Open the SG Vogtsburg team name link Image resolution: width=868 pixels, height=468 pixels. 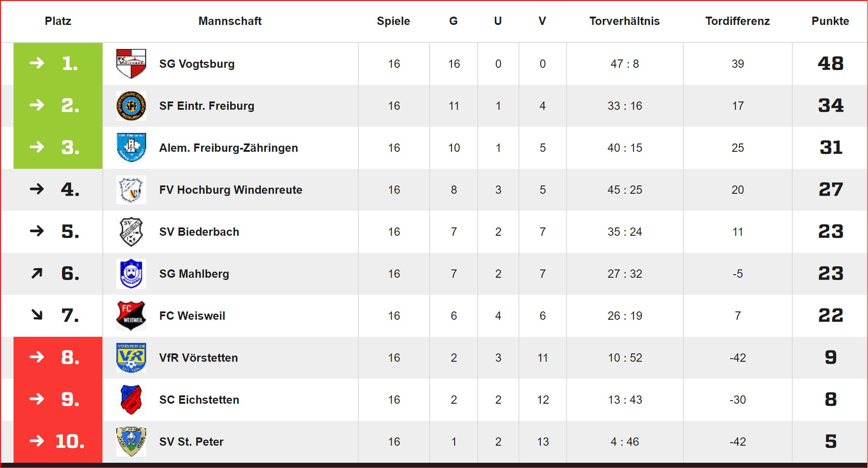tap(197, 64)
